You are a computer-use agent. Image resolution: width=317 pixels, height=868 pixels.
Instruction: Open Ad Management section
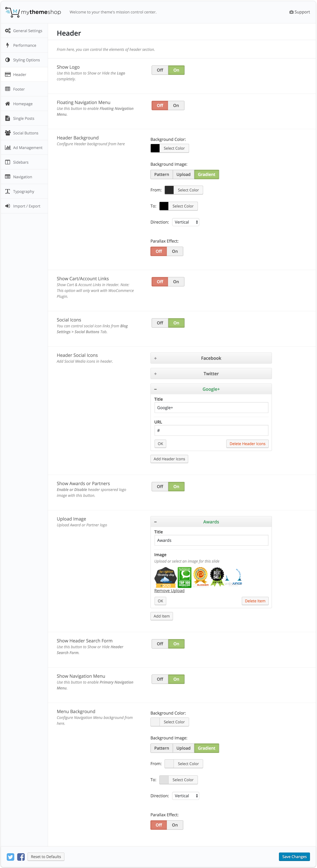click(x=24, y=148)
